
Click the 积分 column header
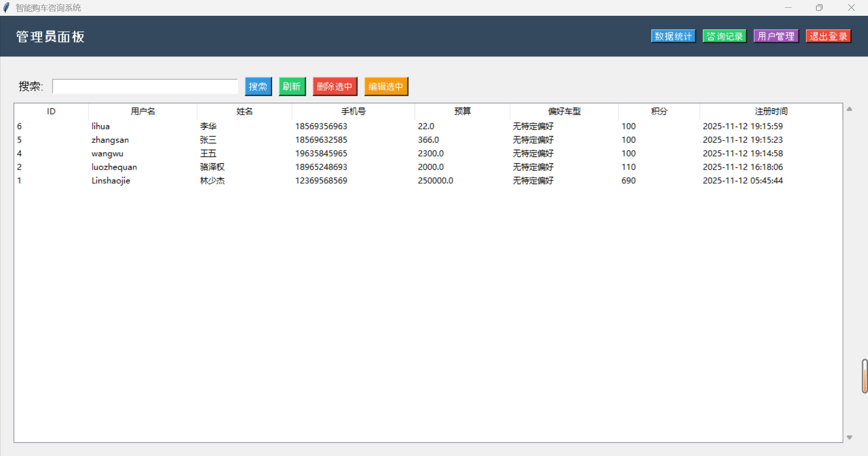pos(659,111)
